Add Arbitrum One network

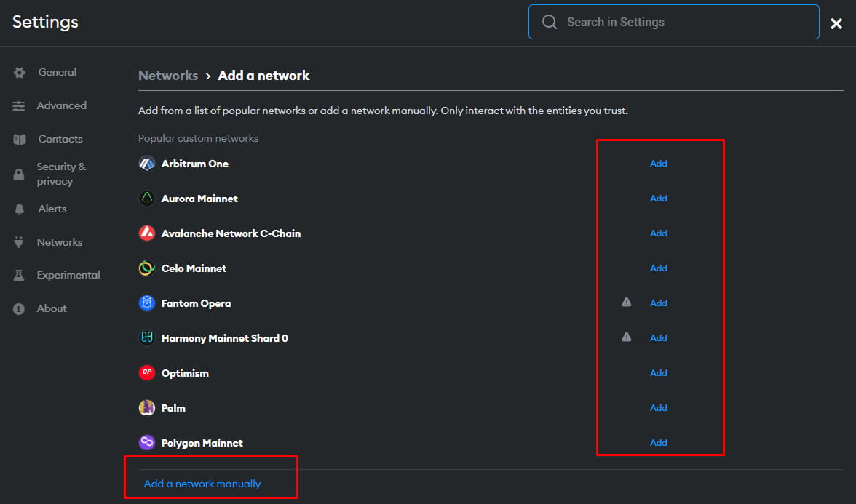tap(658, 163)
